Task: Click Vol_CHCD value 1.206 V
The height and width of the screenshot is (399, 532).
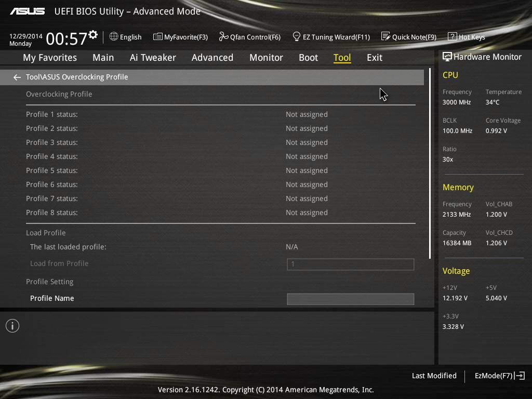Action: click(x=496, y=243)
